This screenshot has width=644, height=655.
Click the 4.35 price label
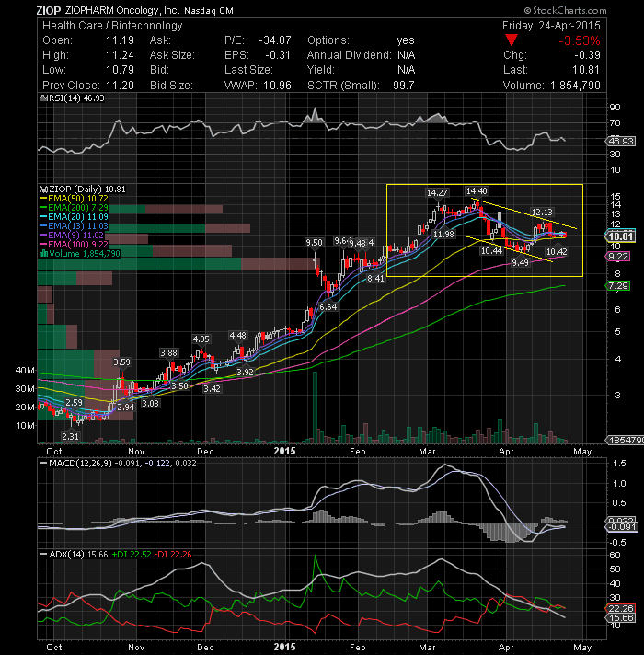(x=201, y=339)
